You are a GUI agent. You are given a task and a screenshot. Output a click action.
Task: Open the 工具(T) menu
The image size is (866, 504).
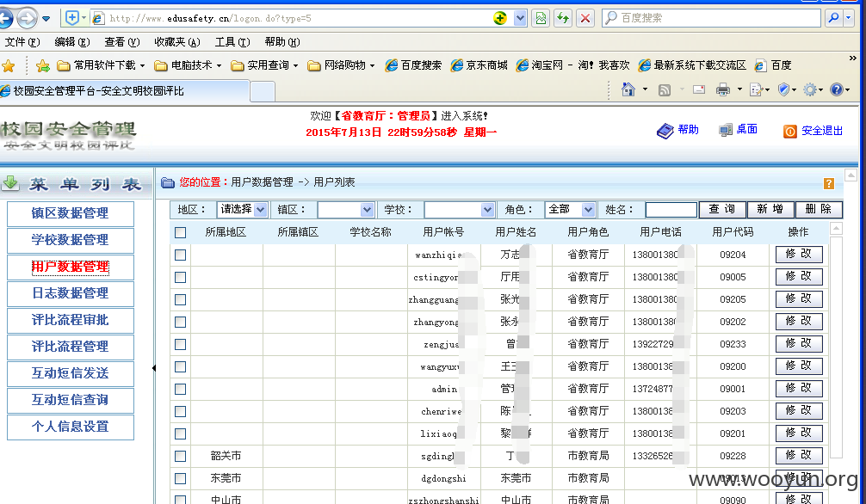232,42
